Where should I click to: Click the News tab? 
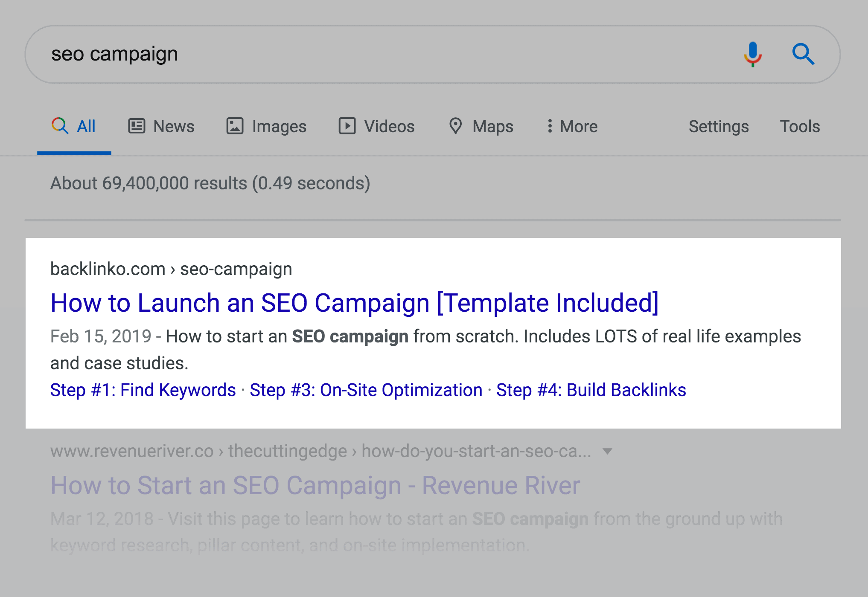click(158, 127)
